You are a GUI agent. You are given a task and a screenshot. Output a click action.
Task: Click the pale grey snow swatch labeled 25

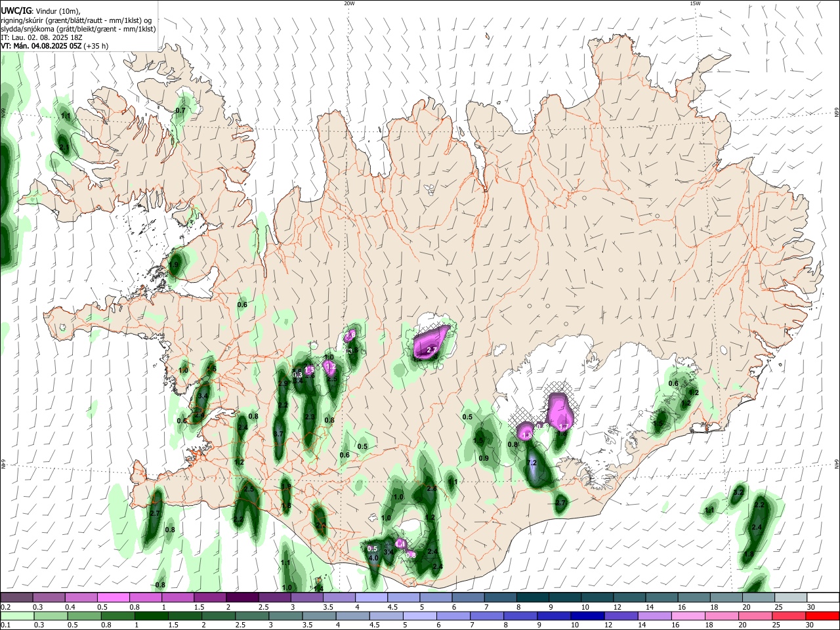point(791,597)
